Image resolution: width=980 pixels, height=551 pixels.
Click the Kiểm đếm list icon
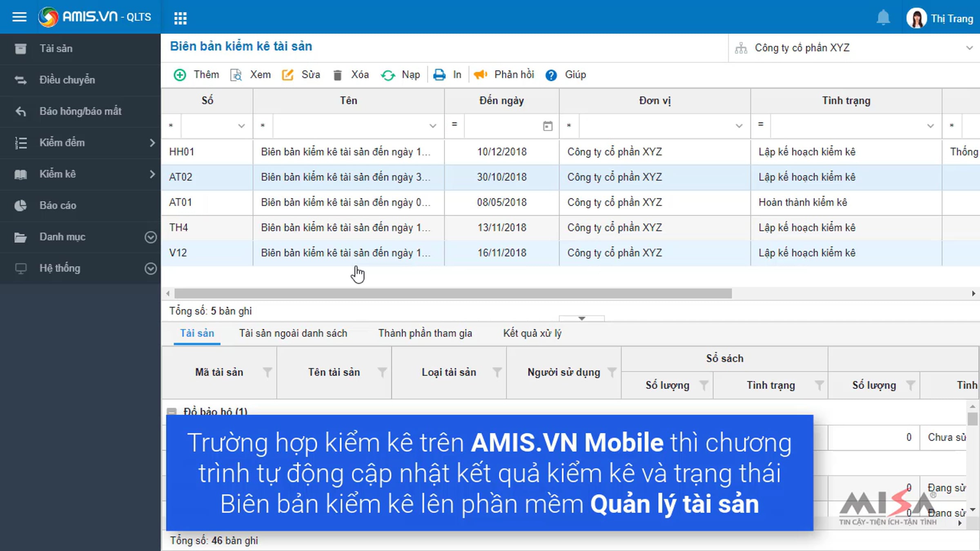[20, 142]
